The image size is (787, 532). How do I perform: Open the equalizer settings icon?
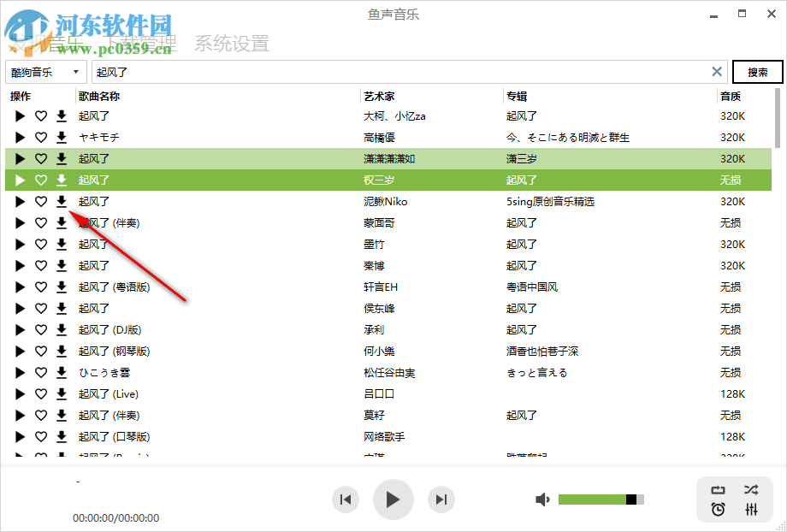click(x=751, y=511)
